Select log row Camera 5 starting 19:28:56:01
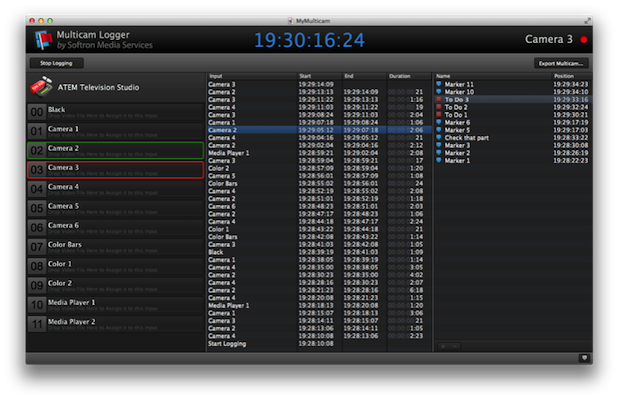The width and height of the screenshot is (619, 400). coord(319,176)
